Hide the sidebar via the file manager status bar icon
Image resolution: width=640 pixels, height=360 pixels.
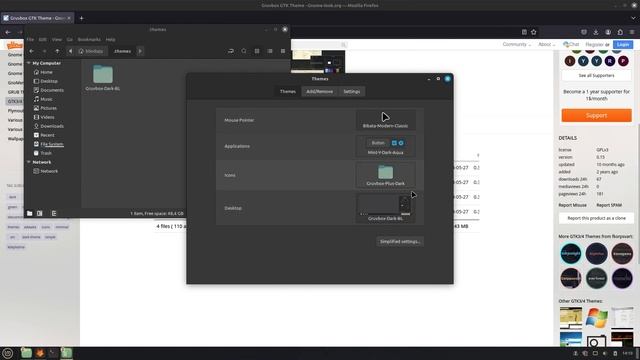click(x=54, y=213)
